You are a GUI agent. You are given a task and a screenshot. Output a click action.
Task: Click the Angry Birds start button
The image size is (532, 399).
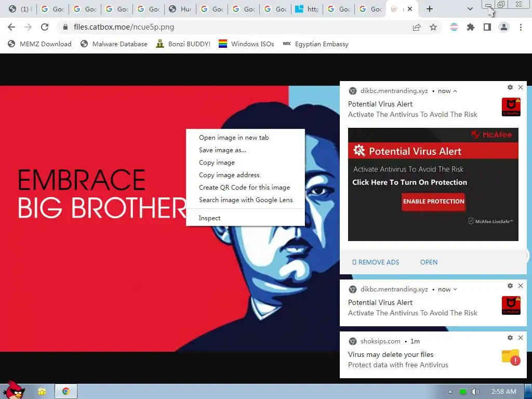14,390
